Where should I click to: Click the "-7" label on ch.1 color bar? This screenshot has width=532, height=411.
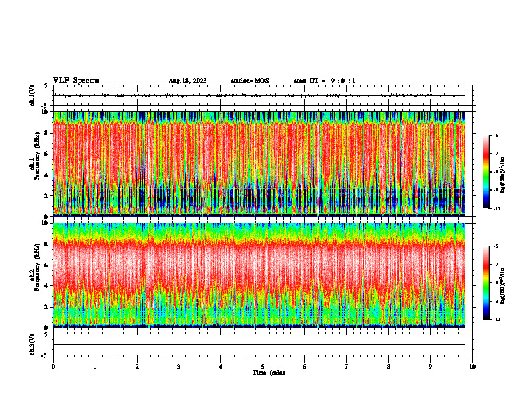496,154
